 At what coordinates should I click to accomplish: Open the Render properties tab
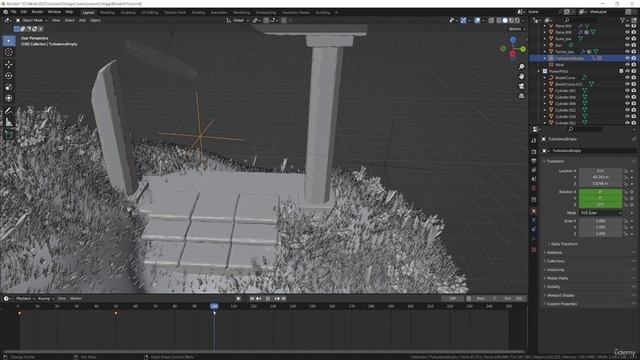click(x=533, y=152)
